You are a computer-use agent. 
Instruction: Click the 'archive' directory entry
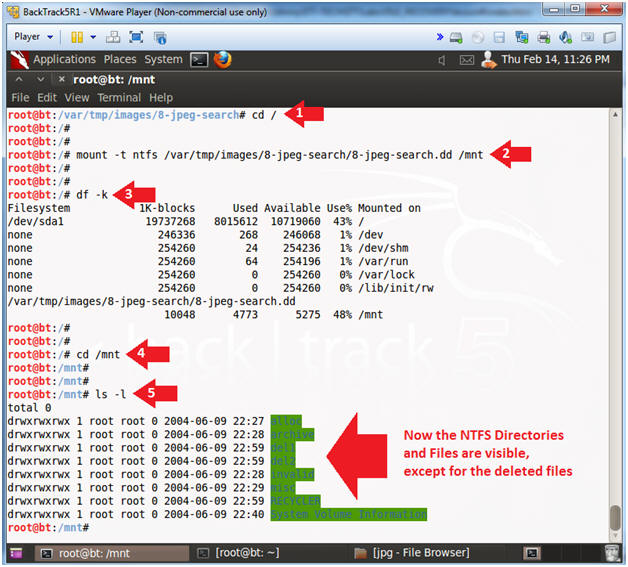click(x=292, y=434)
